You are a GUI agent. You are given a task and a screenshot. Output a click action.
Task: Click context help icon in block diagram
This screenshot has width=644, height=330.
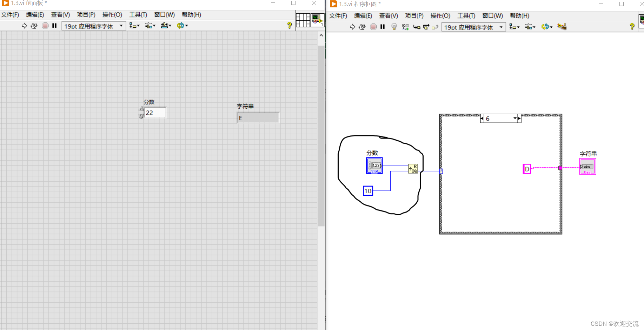click(632, 26)
